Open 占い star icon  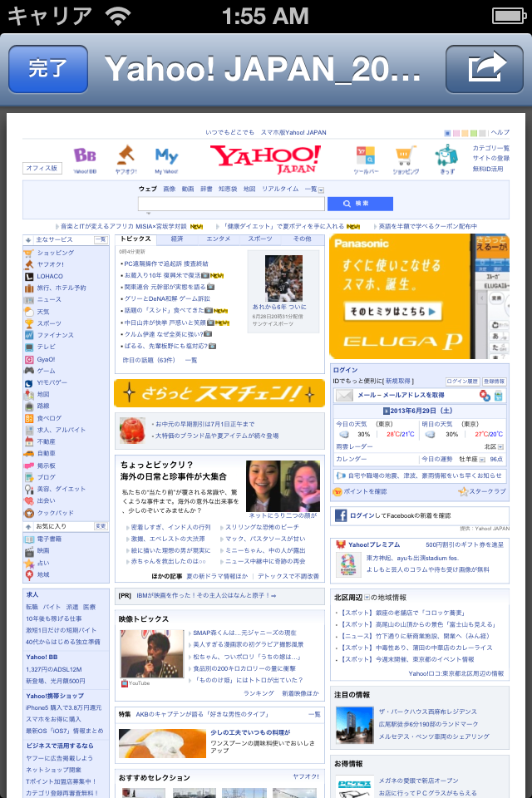click(x=30, y=563)
